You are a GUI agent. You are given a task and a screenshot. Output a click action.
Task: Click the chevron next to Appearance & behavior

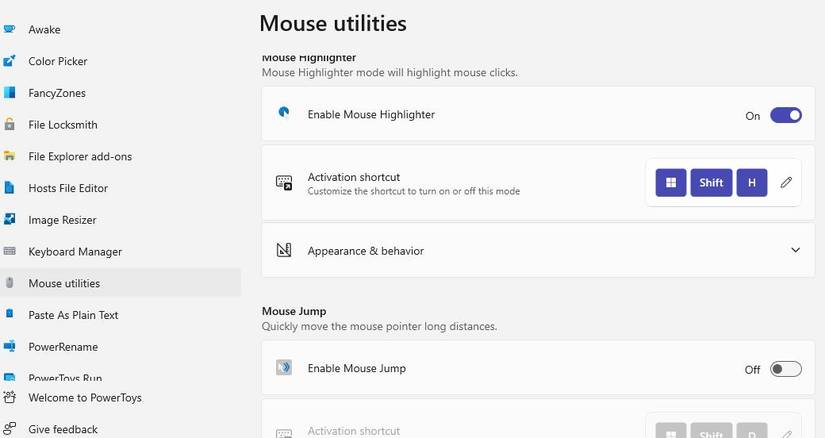tap(795, 250)
